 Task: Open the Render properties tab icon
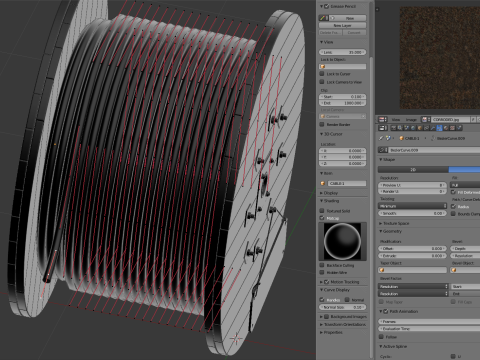(x=394, y=128)
